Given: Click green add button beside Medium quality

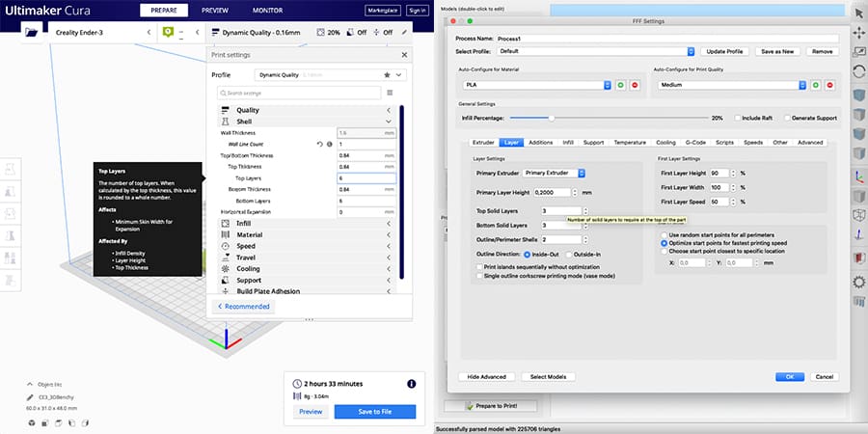Looking at the screenshot, I should coord(816,85).
